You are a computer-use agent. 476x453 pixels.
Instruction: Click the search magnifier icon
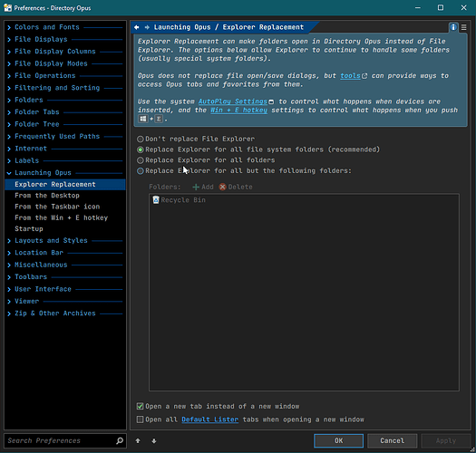[x=120, y=440]
